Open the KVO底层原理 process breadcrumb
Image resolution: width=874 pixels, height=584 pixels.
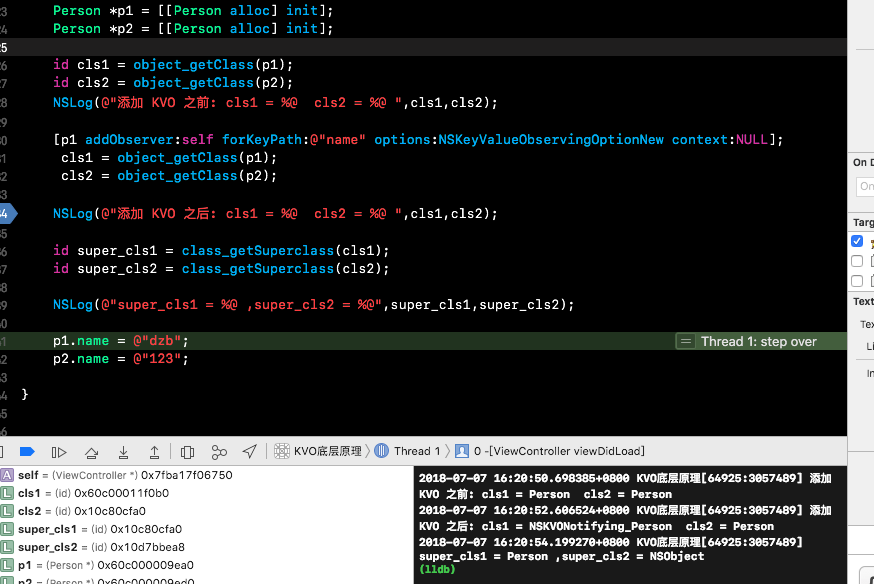pyautogui.click(x=318, y=451)
